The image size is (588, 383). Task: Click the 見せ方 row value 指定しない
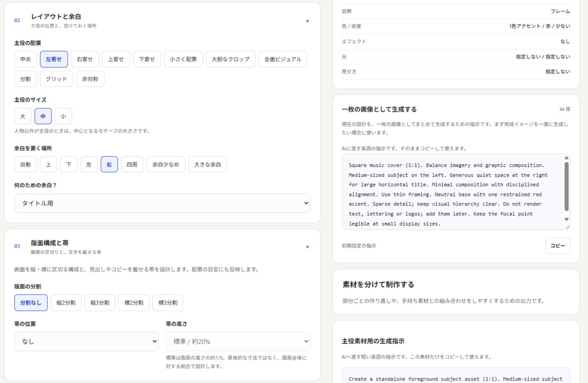(558, 72)
